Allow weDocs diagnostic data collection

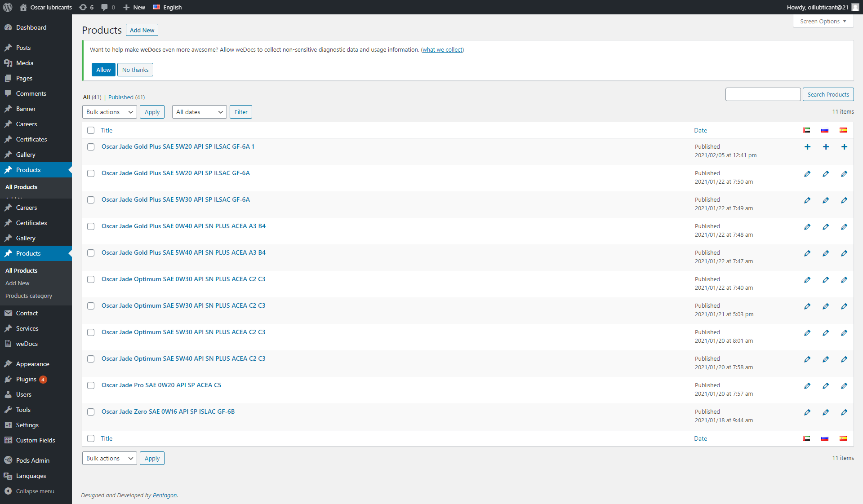point(103,70)
